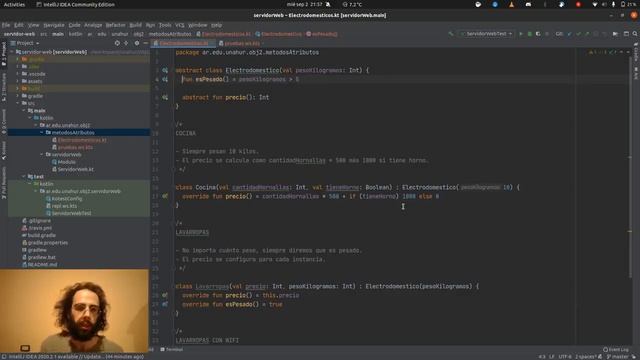The height and width of the screenshot is (360, 640).
Task: Open the Project view selector dropdown
Action: tap(28, 43)
